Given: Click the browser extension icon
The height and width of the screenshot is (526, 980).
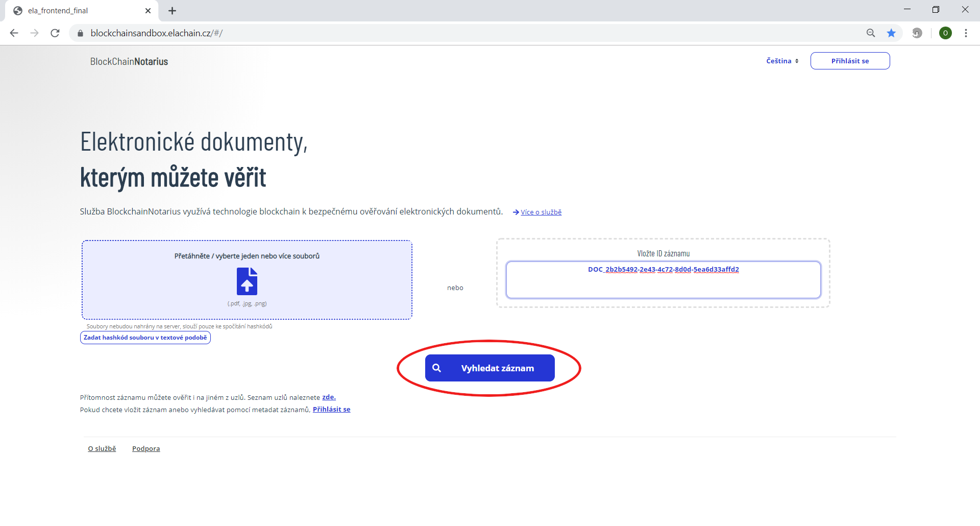Looking at the screenshot, I should click(x=917, y=33).
